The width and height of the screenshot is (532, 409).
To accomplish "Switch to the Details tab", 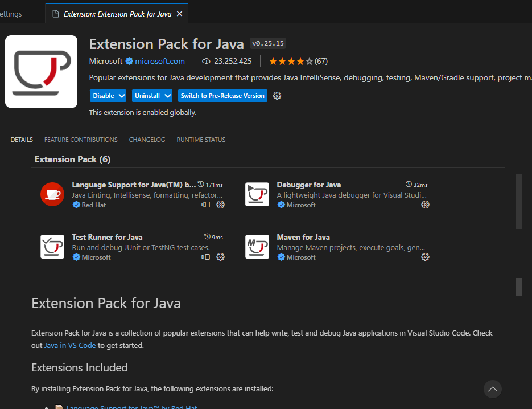I will [x=22, y=140].
